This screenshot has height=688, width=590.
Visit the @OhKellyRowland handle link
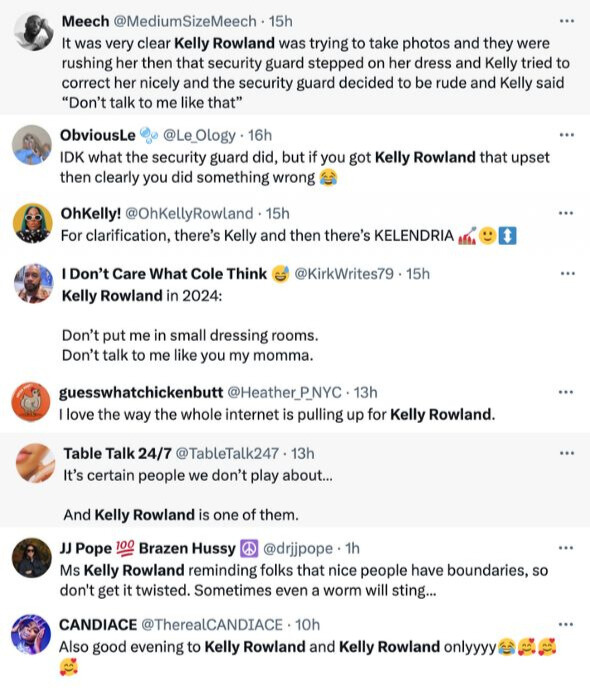(189, 214)
